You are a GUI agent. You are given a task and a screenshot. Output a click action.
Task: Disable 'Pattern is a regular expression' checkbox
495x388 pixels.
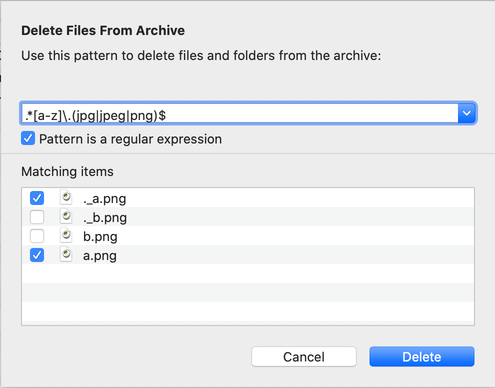pyautogui.click(x=28, y=138)
